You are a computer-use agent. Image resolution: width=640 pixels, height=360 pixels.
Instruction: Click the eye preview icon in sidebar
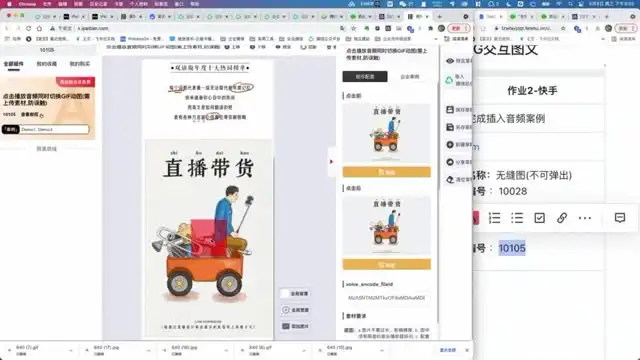pos(450,61)
